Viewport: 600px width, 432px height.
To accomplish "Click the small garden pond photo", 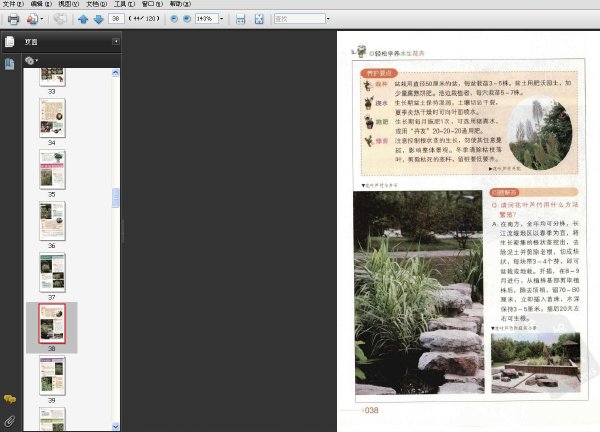I will point(536,362).
